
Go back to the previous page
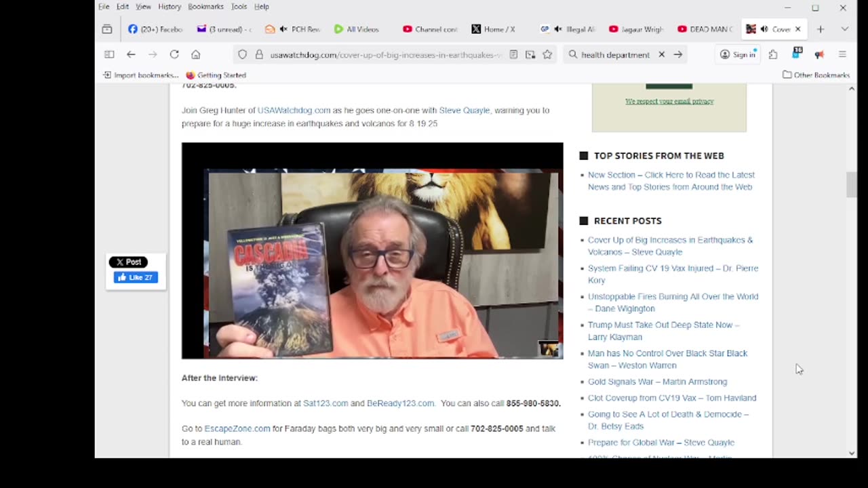[131, 54]
